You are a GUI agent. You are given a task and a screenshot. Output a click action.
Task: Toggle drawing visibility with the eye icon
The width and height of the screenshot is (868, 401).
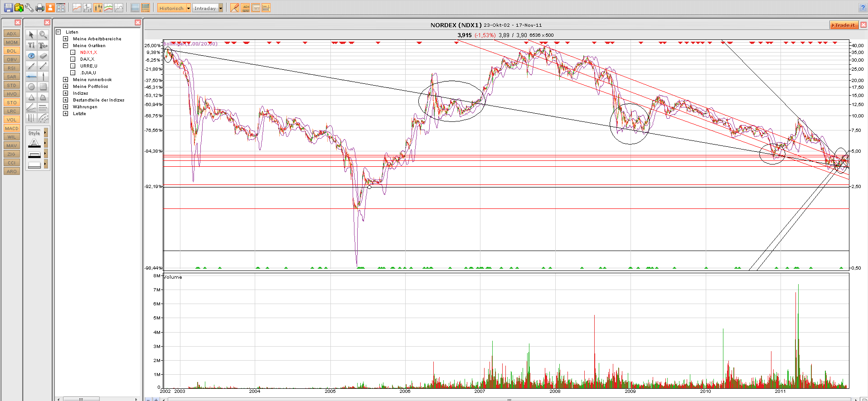[x=31, y=56]
